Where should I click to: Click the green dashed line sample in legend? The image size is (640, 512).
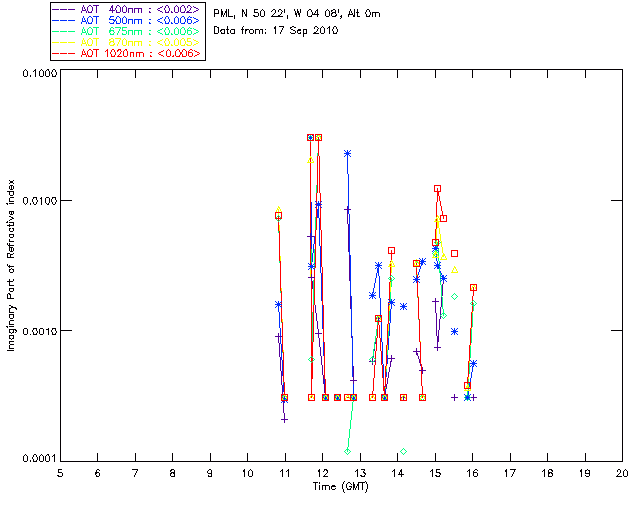pos(64,32)
